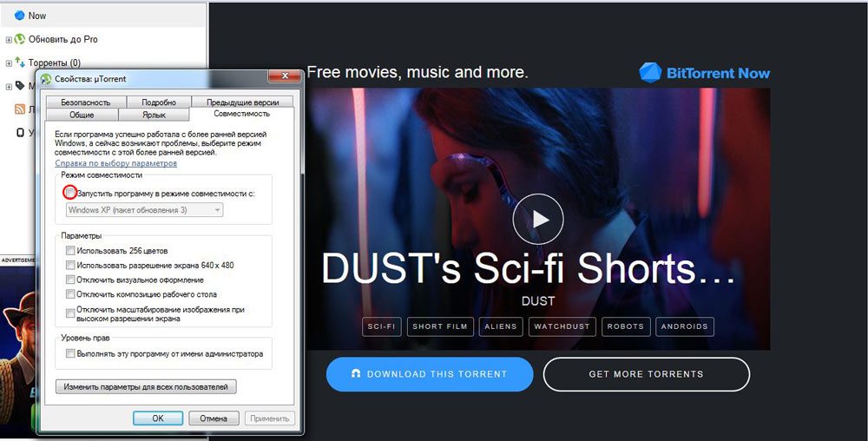Viewport: 868px width, 441px height.
Task: Enable Запустить программу в режиме совместимости checkbox
Action: point(70,193)
